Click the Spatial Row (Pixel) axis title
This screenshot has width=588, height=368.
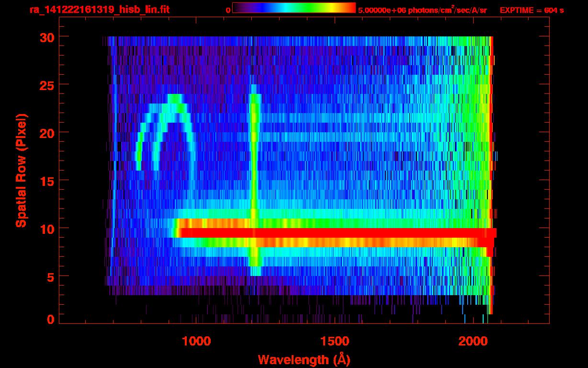point(21,170)
